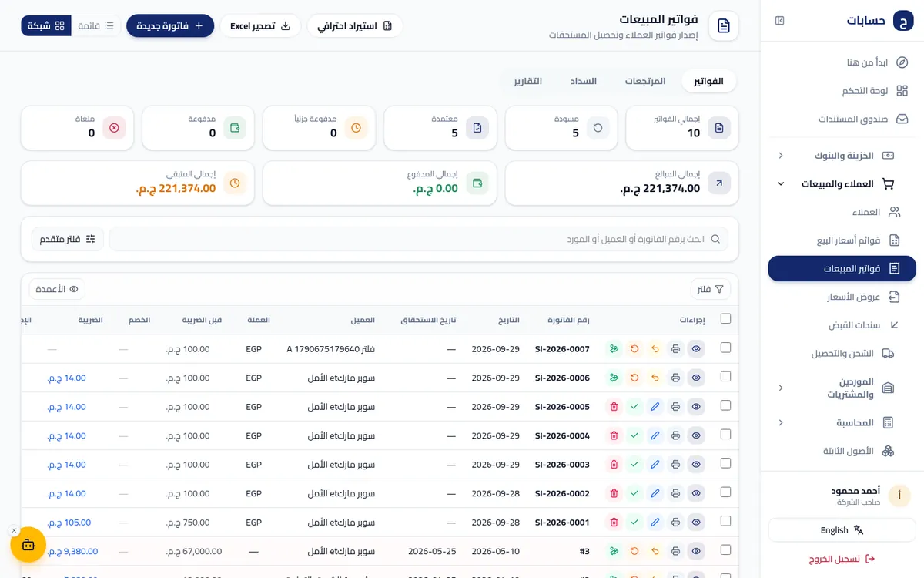Delete invoice SI-2026-0001
The image size is (924, 578).
pyautogui.click(x=614, y=523)
